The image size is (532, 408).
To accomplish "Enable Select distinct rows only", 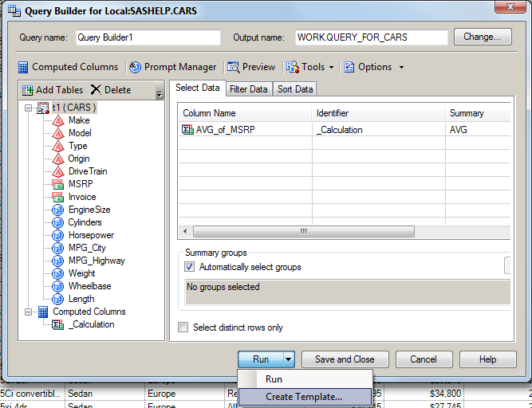I will tap(183, 328).
